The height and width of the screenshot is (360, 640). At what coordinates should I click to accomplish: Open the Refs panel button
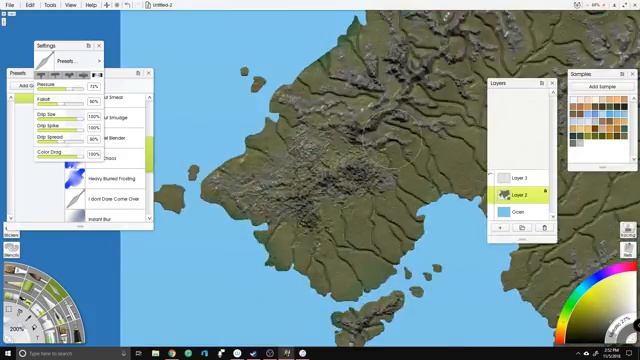[628, 250]
